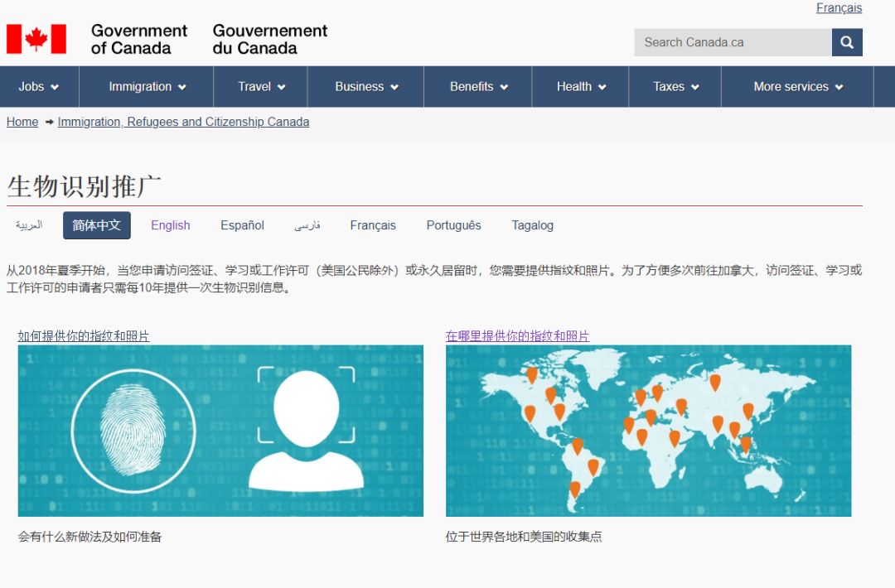Open the Travel dropdown menu
This screenshot has height=588, width=895.
pos(261,87)
